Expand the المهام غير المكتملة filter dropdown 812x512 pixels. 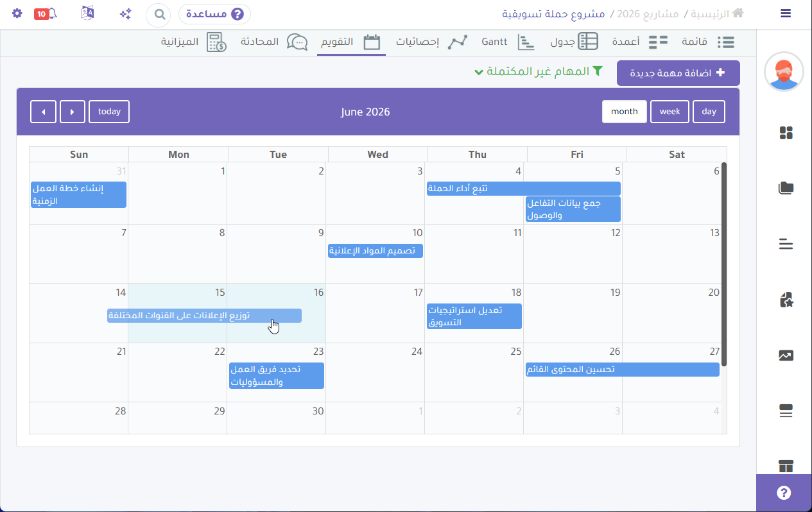click(x=539, y=71)
